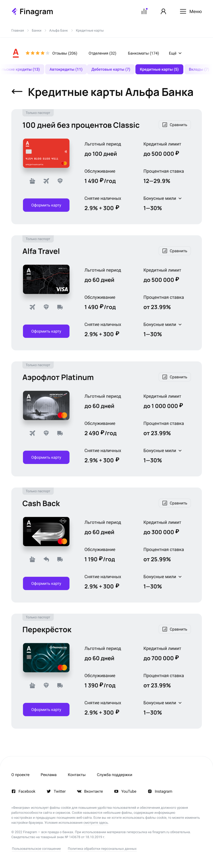Open the comparison chart icon in header
Image resolution: width=213 pixels, height=868 pixels.
(x=144, y=12)
